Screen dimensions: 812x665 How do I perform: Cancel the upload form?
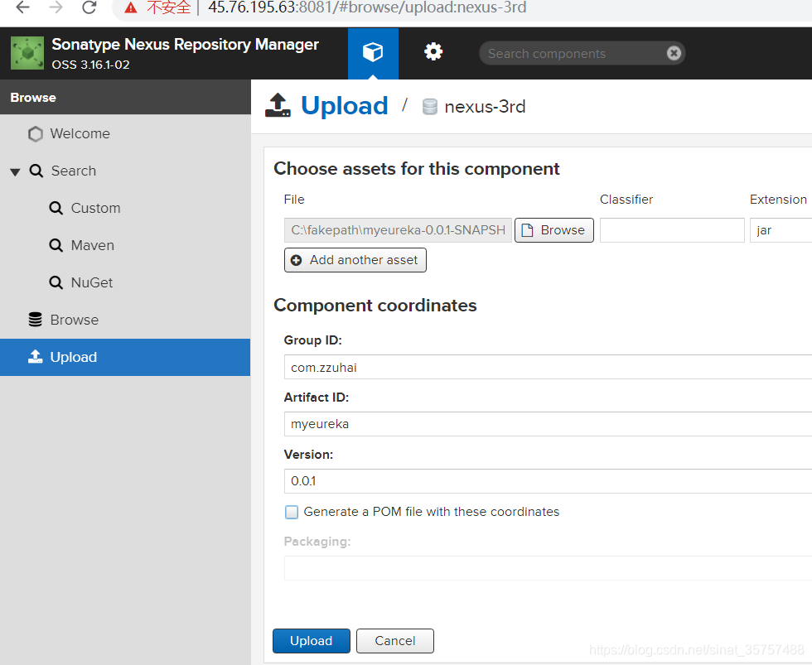(395, 641)
